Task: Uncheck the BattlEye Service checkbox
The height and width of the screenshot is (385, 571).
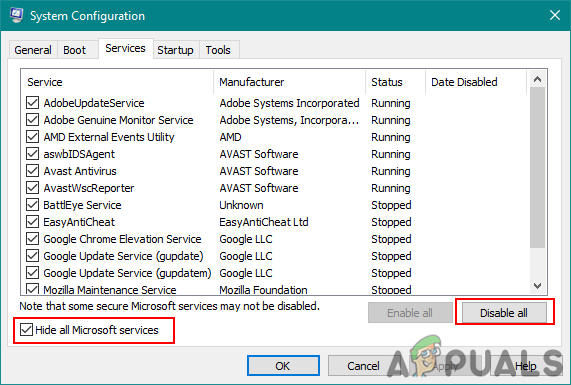Action: coord(32,205)
